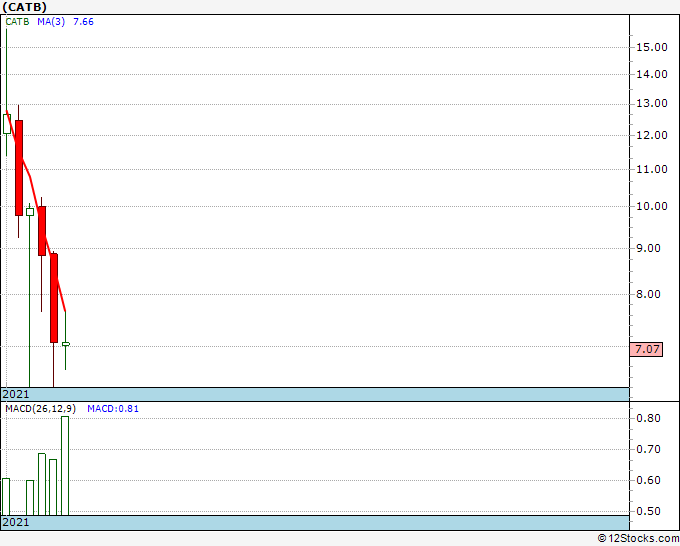Click the 12.00 price axis label
680x546 pixels.
(652, 135)
